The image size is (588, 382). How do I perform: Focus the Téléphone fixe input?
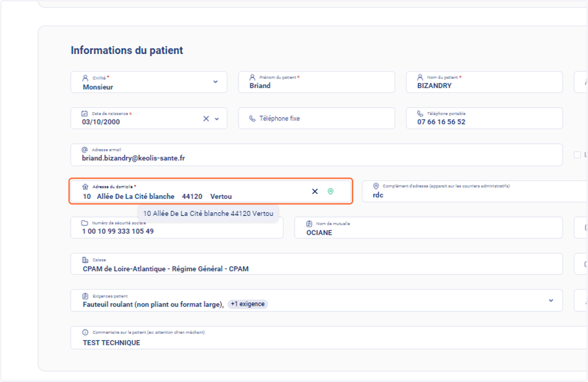tap(317, 119)
